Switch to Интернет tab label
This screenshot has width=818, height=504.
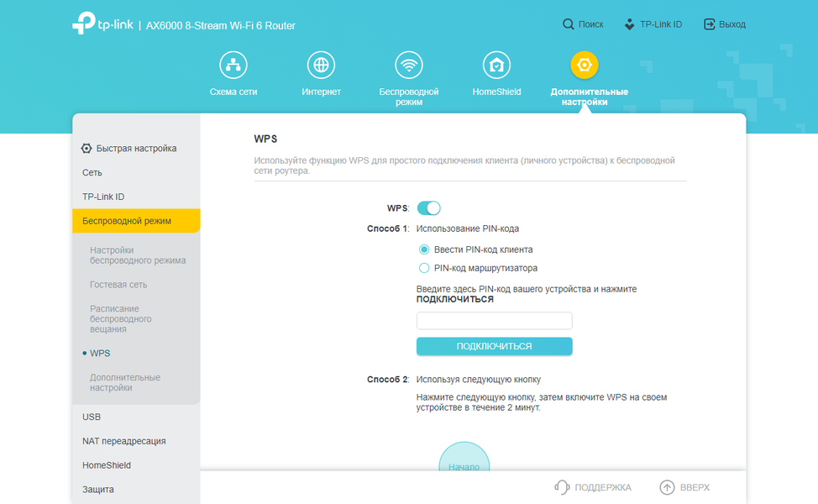pyautogui.click(x=321, y=92)
